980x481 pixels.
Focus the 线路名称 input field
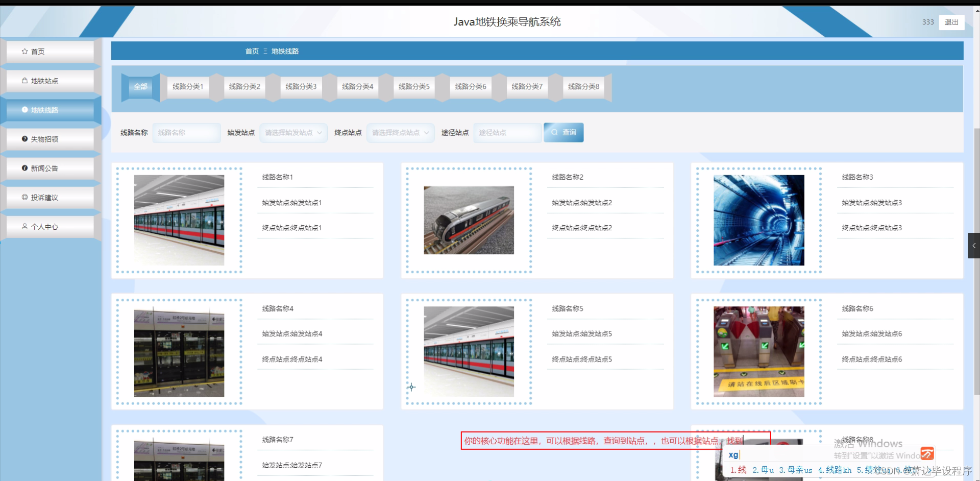pos(186,133)
